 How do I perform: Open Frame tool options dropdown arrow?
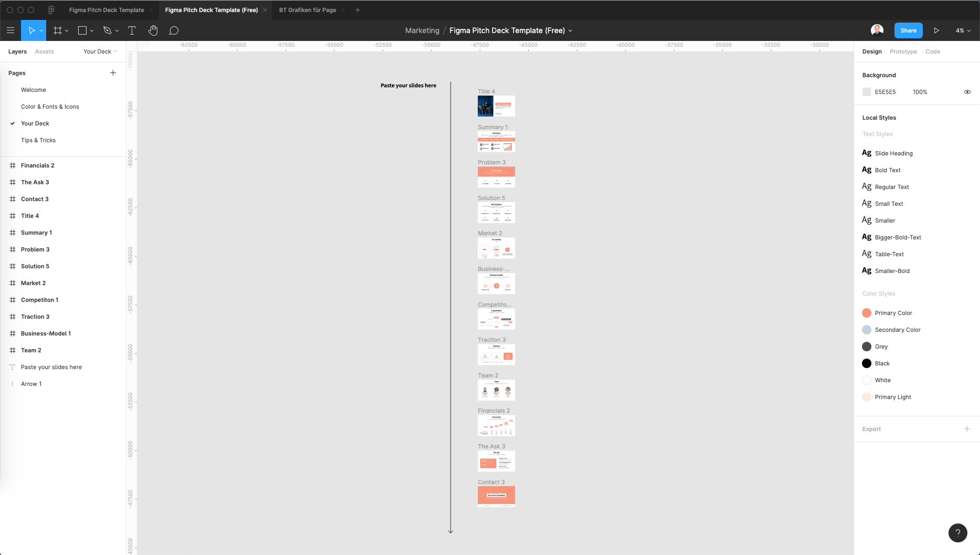coord(67,31)
